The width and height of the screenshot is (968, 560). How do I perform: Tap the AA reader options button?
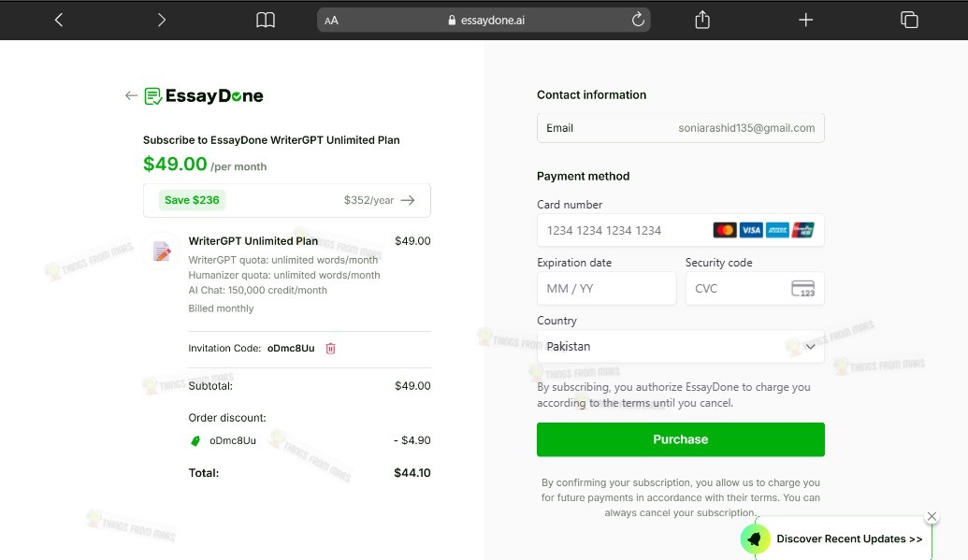coord(331,21)
